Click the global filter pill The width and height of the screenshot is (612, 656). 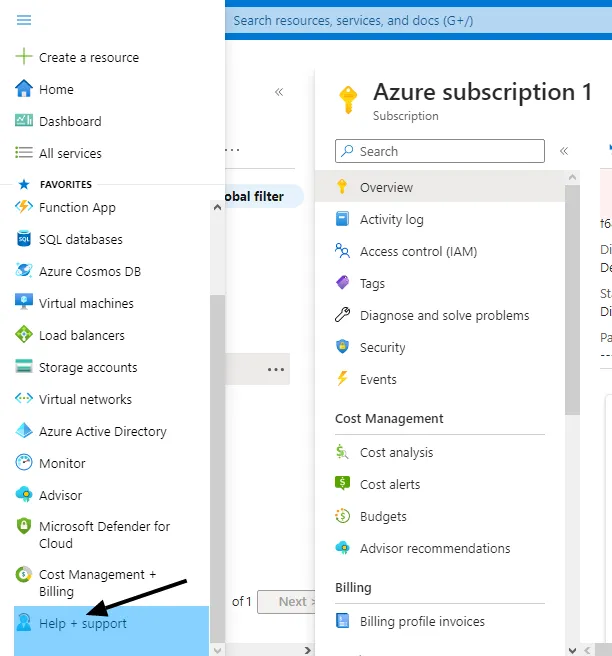(x=264, y=196)
